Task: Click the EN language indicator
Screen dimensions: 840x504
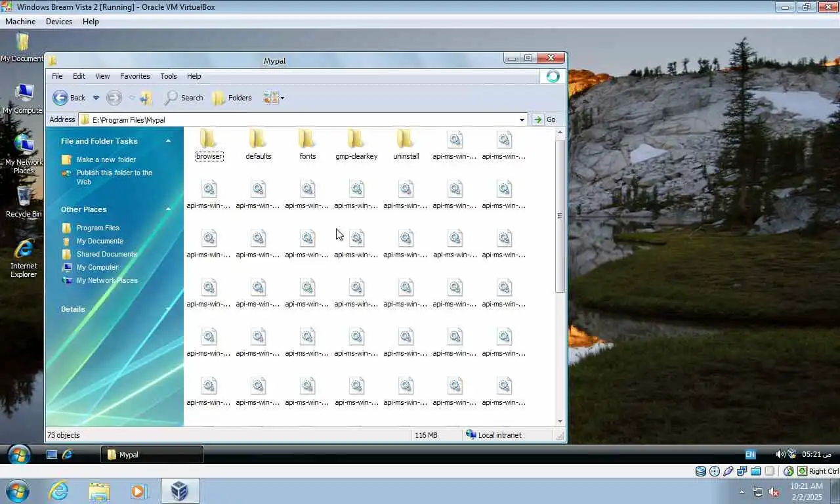Action: click(750, 454)
